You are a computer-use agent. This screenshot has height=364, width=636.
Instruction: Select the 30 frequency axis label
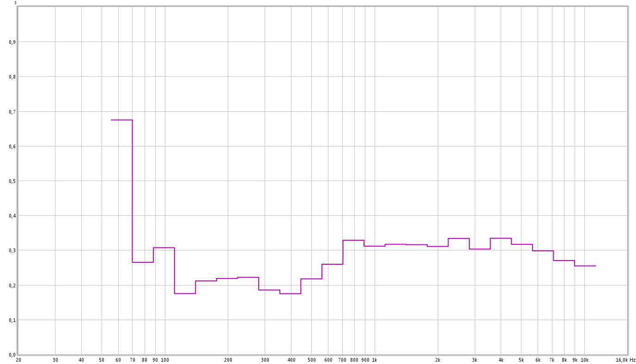[55, 360]
